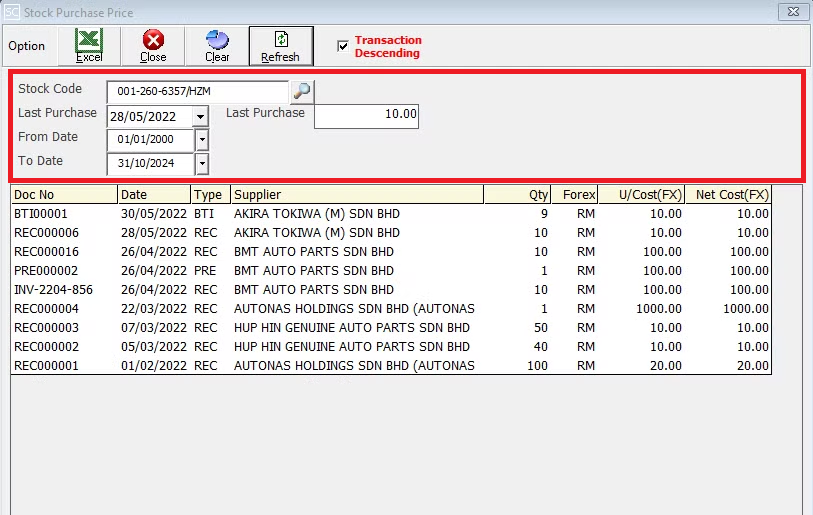This screenshot has width=813, height=515.
Task: Select row BTI00001
Action: pyautogui.click(x=391, y=214)
